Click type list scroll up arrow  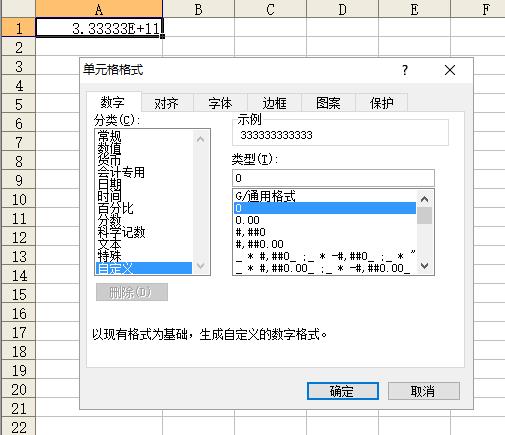[x=425, y=199]
